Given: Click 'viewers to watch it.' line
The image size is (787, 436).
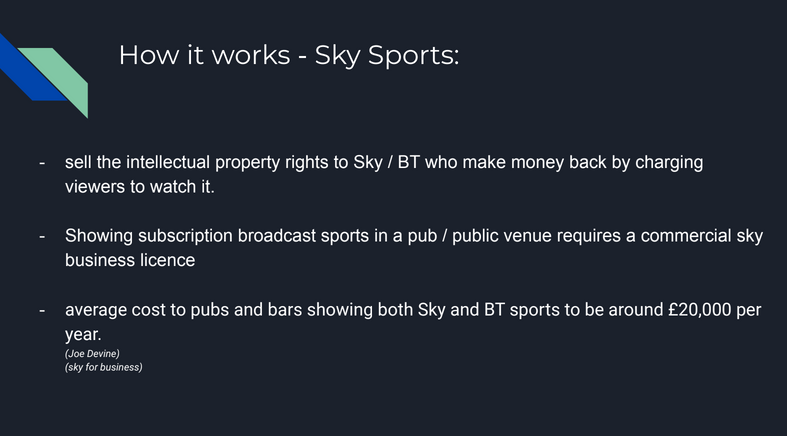Looking at the screenshot, I should (140, 187).
